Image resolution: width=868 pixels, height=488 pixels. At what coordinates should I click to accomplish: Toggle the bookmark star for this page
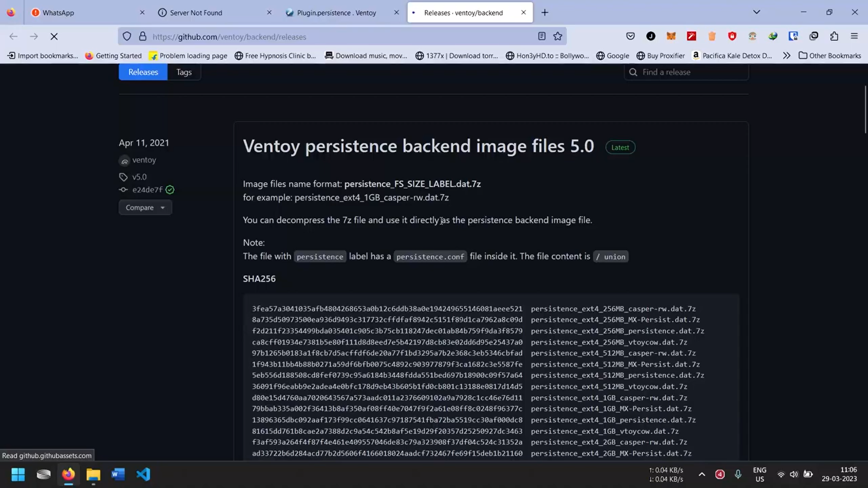tap(558, 36)
